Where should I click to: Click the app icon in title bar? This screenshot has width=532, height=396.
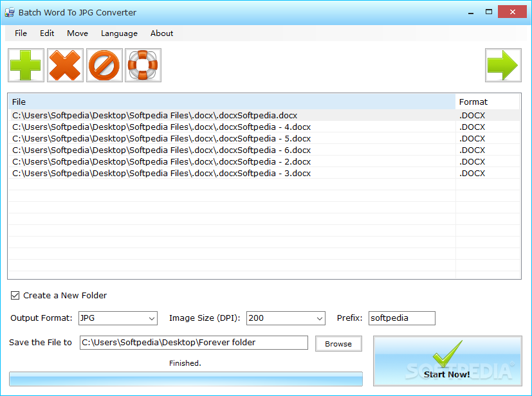click(10, 12)
